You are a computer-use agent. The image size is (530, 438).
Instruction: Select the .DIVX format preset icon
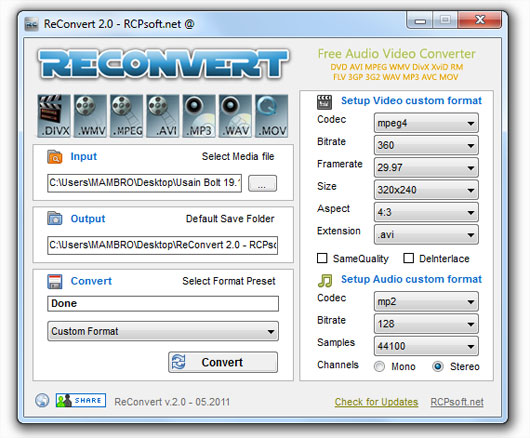pos(54,116)
